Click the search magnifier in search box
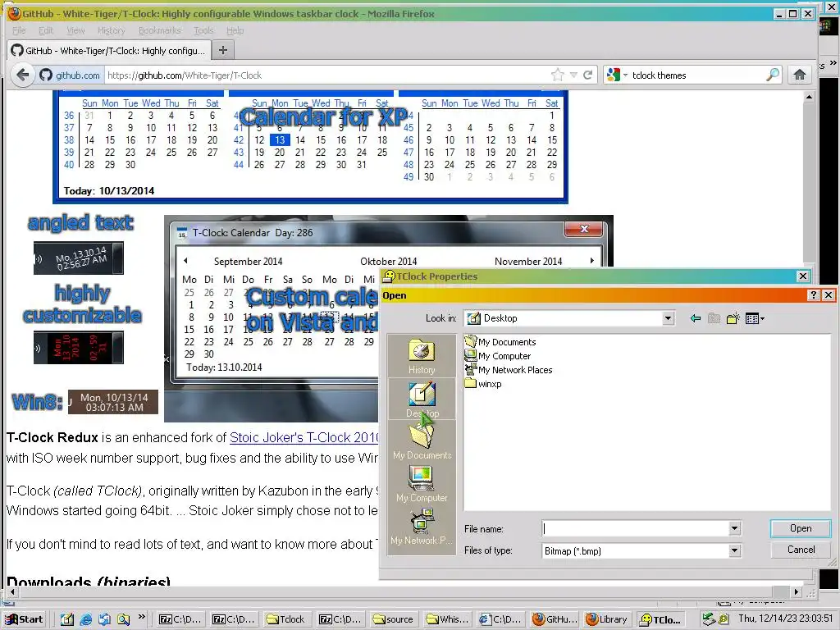The width and height of the screenshot is (840, 630). click(x=773, y=75)
